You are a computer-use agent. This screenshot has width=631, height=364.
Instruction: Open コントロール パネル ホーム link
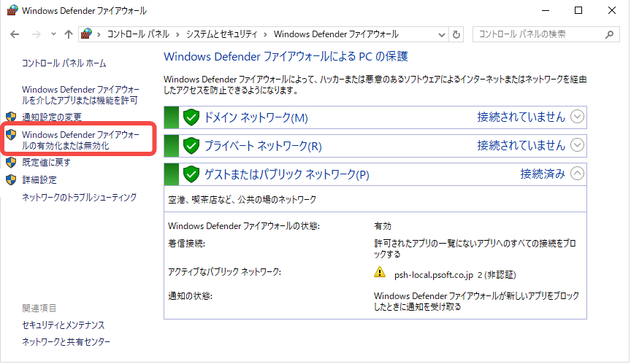64,63
